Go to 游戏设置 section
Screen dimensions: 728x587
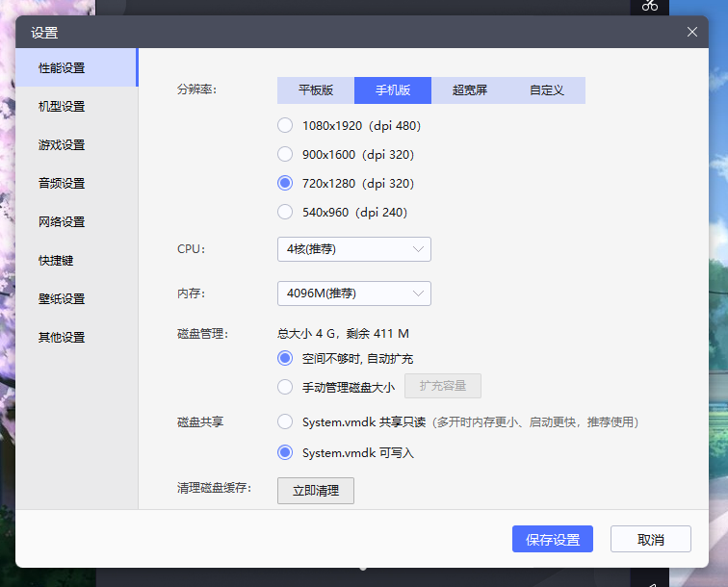tap(62, 144)
